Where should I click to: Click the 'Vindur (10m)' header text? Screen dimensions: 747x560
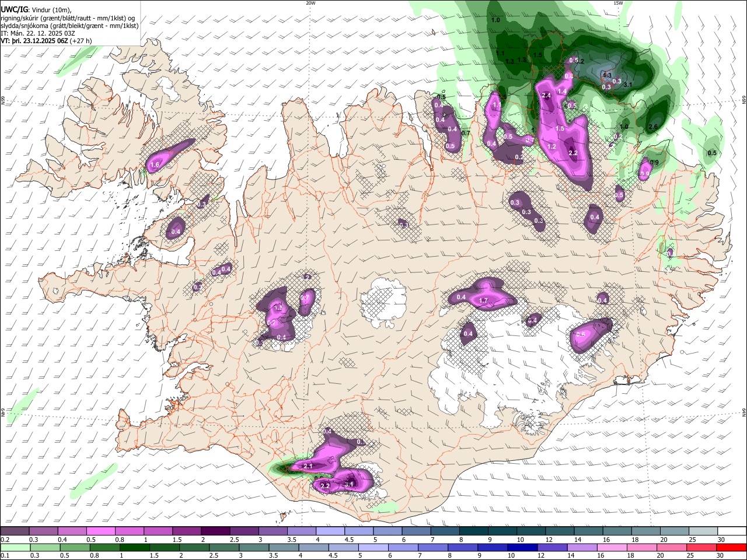click(51, 10)
